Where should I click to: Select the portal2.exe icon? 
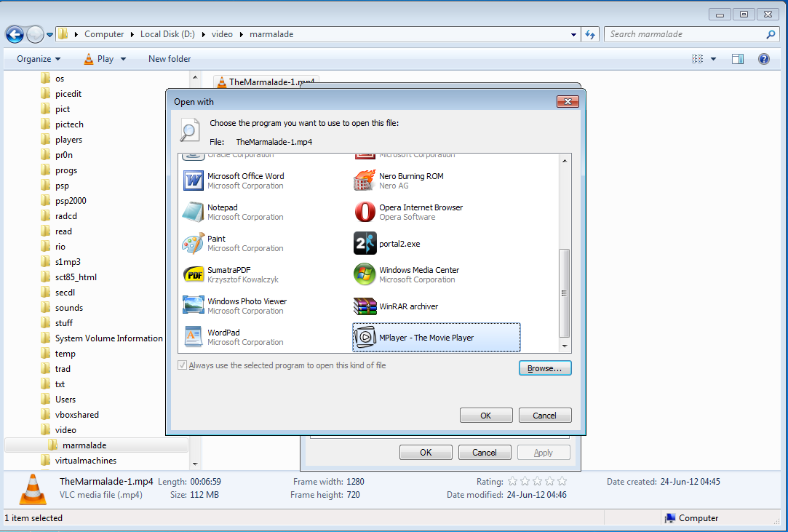point(365,243)
